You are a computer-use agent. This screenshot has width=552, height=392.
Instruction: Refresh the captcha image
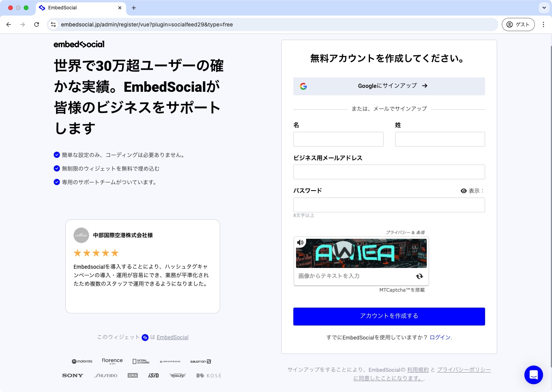tap(419, 276)
